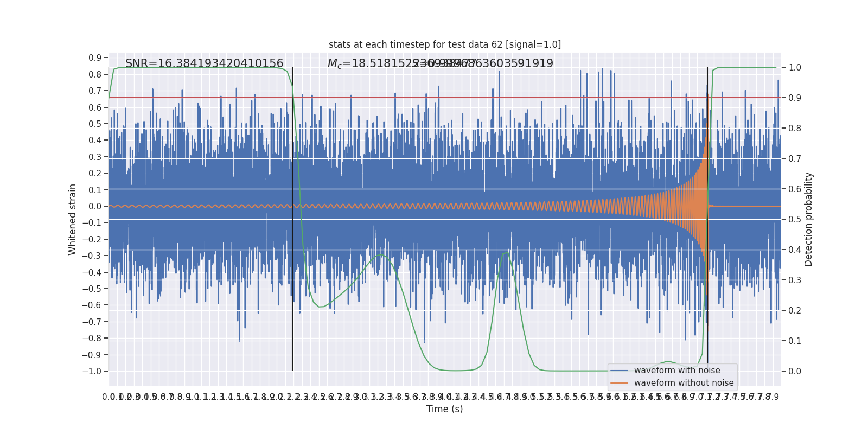Select the SNR=16.38 annotation
The image size is (868, 434).
pos(204,63)
